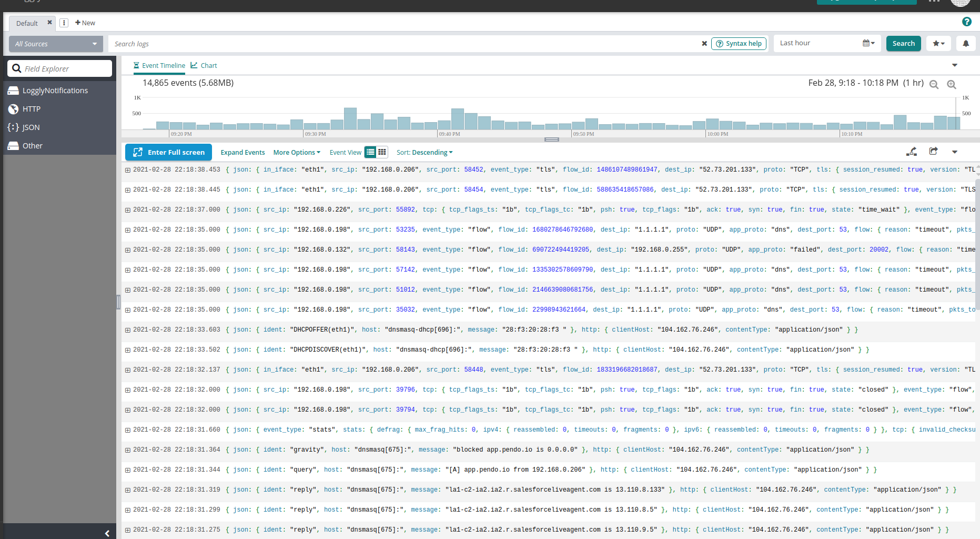Click the export share icon
Screen dimensions: 980x539
pos(933,152)
